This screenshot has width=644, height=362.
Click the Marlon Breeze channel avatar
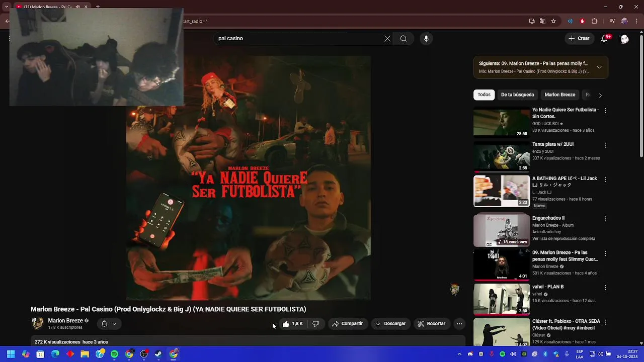coord(38,323)
